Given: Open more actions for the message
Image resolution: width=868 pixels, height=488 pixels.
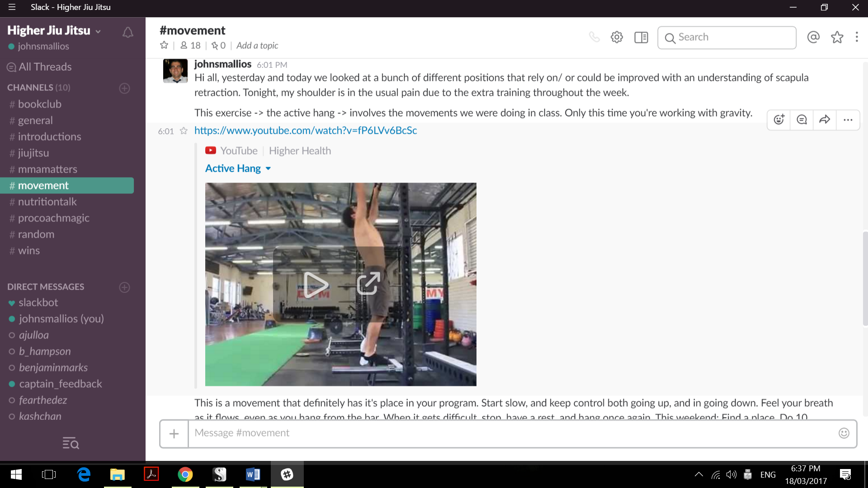Looking at the screenshot, I should (x=848, y=120).
